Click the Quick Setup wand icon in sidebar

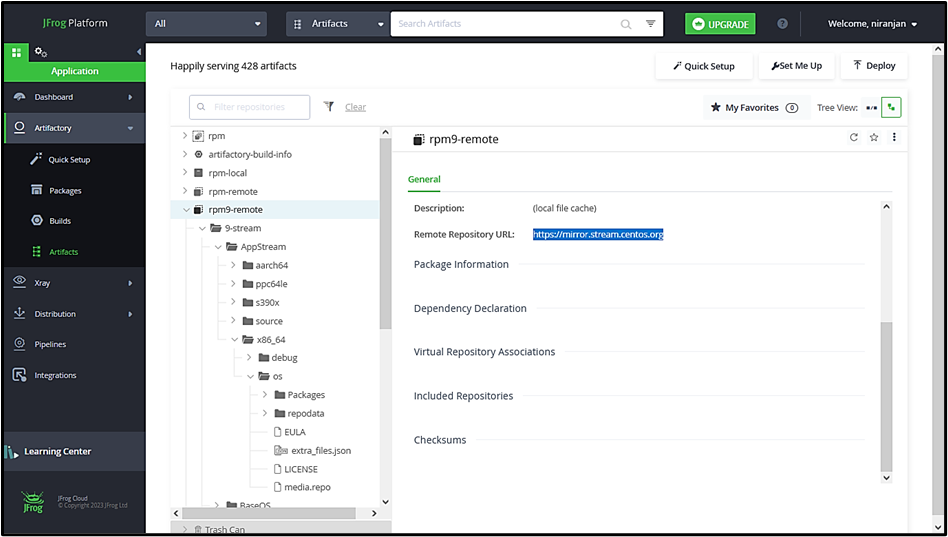pyautogui.click(x=36, y=158)
